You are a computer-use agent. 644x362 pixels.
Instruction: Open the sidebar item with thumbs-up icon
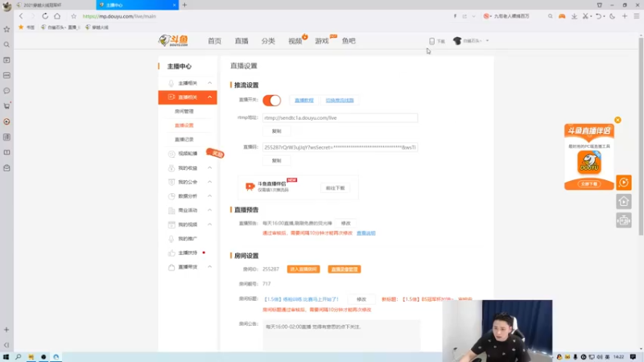point(188,253)
